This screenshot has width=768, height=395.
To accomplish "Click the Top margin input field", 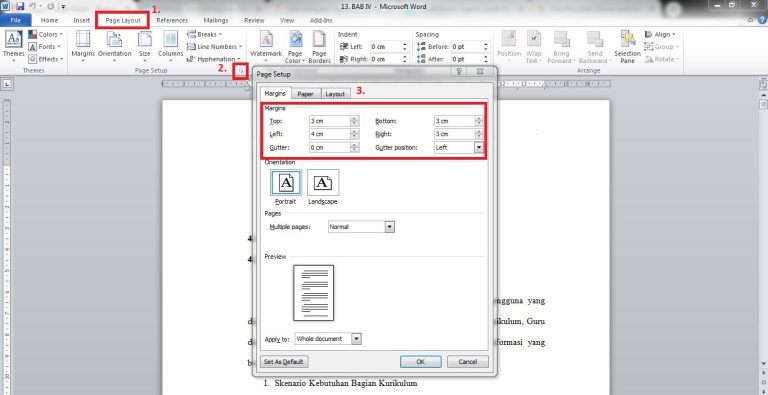I will (x=330, y=121).
